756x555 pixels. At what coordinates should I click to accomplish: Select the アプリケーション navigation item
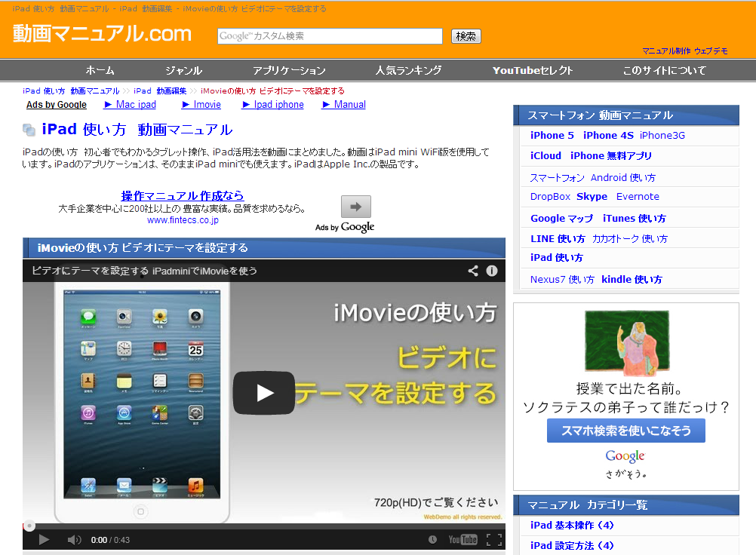pos(289,70)
